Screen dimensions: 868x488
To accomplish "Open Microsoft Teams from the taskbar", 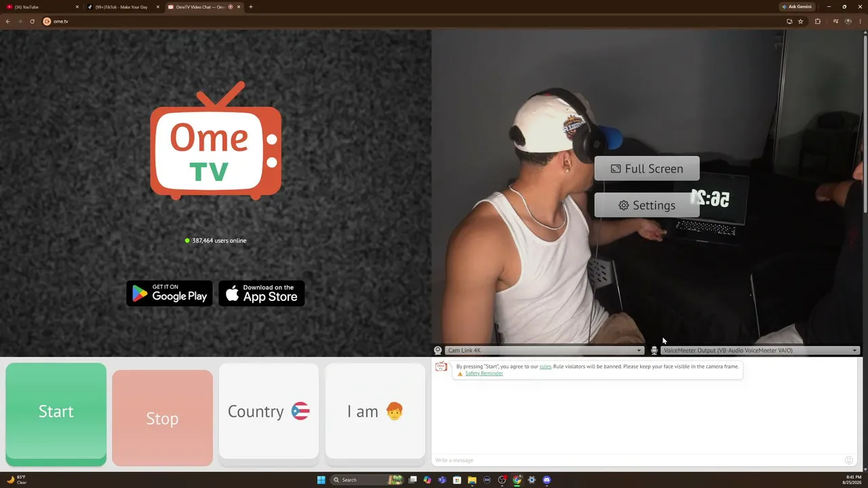I will click(x=442, y=480).
